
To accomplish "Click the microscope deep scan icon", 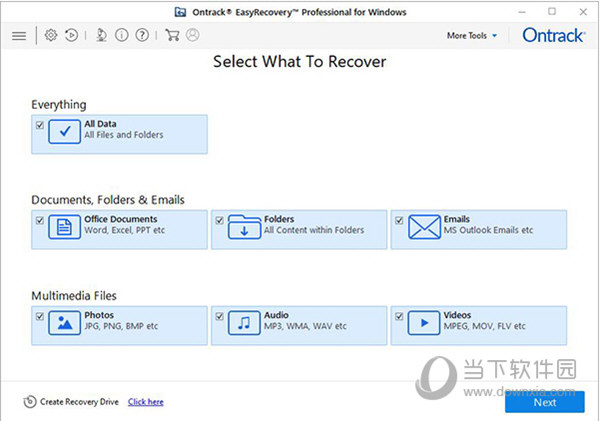I will [101, 35].
